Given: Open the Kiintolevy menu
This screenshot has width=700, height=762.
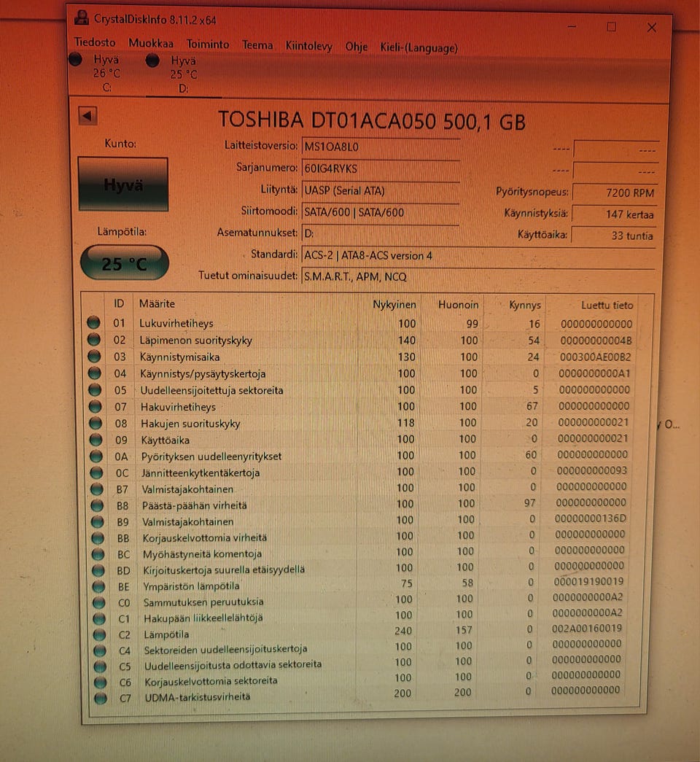Looking at the screenshot, I should point(308,46).
